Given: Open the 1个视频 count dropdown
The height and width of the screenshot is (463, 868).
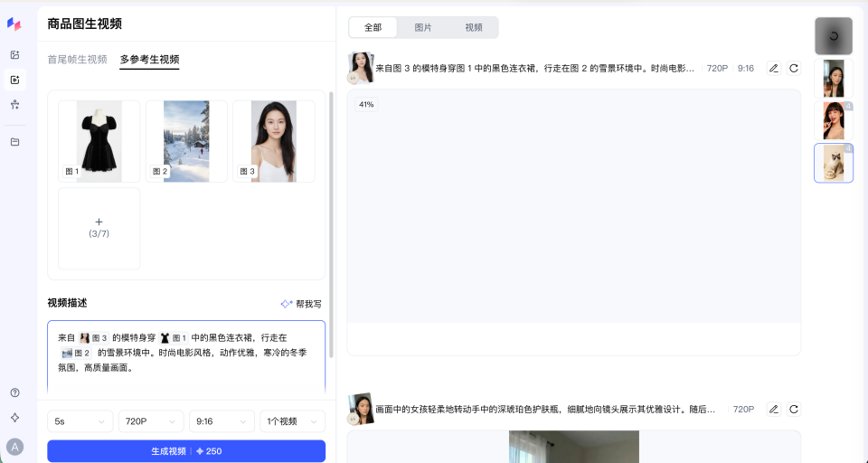Looking at the screenshot, I should pos(292,421).
